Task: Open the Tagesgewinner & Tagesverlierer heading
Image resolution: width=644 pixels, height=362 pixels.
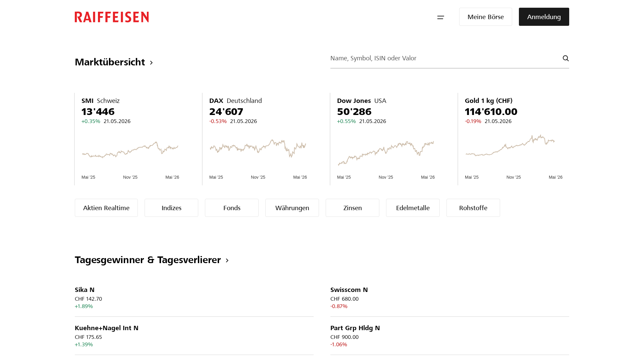Action: [x=148, y=260]
